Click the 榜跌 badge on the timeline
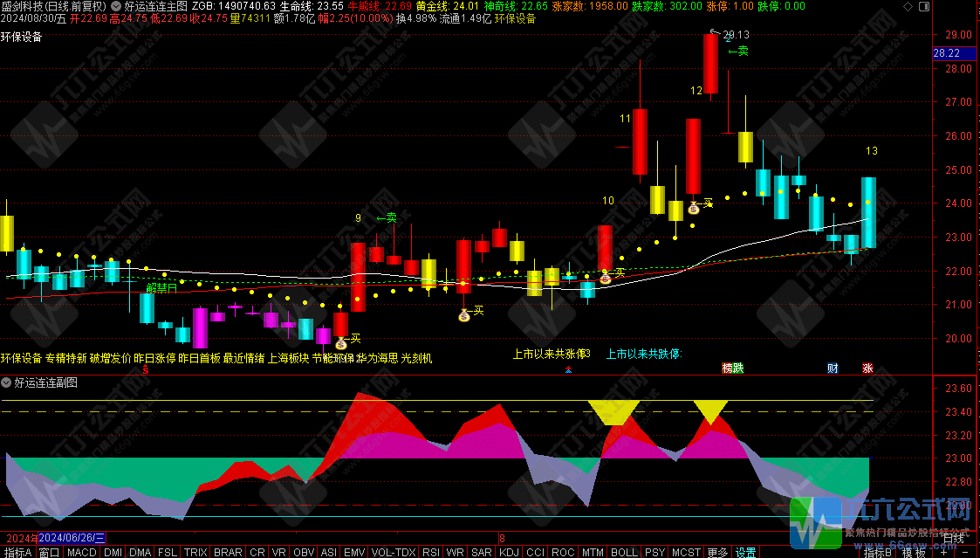The height and width of the screenshot is (558, 980). click(732, 369)
